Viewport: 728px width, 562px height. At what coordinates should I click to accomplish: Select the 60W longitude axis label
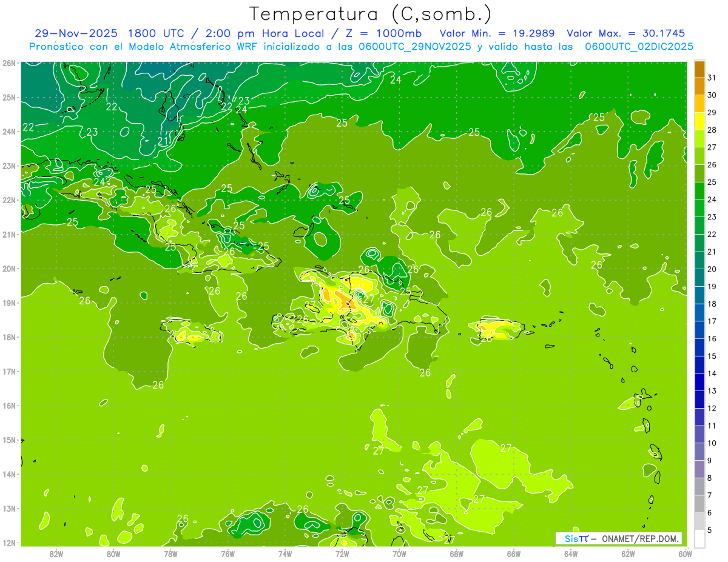pyautogui.click(x=685, y=554)
